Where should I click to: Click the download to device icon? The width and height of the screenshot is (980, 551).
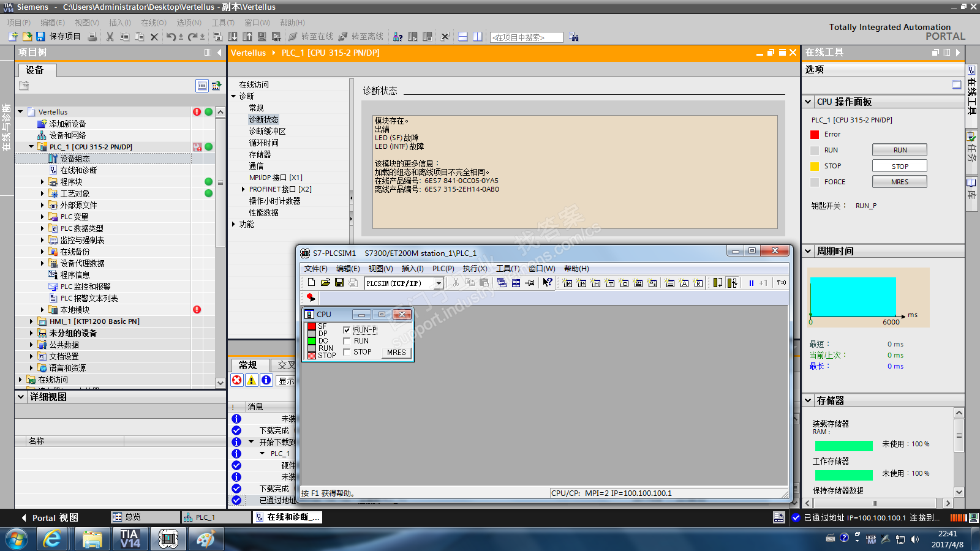point(233,37)
